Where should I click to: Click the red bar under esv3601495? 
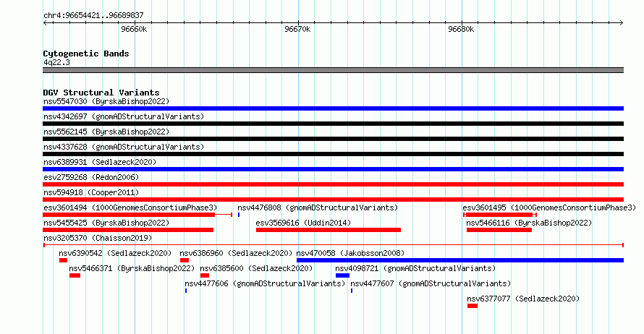point(499,215)
